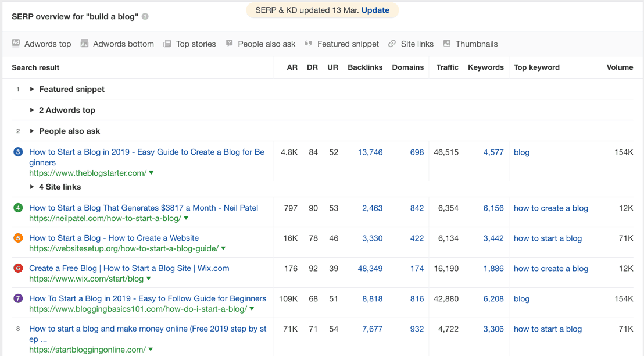Click the Keywords column header
This screenshot has height=356, width=644.
coord(486,67)
